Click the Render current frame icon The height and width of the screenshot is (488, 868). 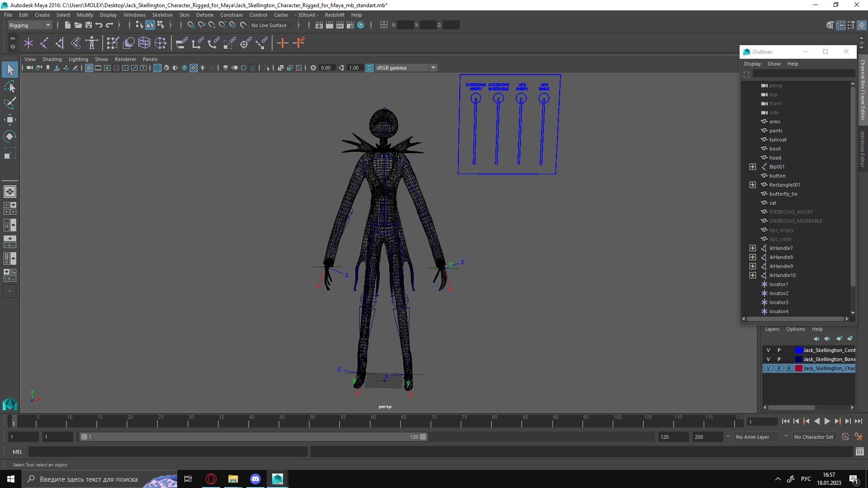330,25
